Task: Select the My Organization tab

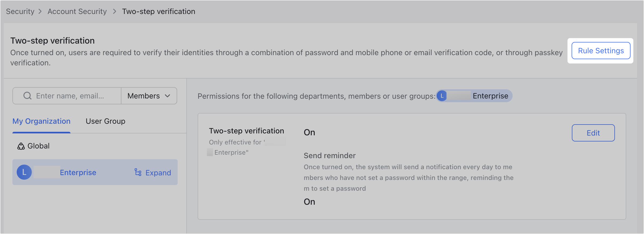Action: (x=41, y=121)
